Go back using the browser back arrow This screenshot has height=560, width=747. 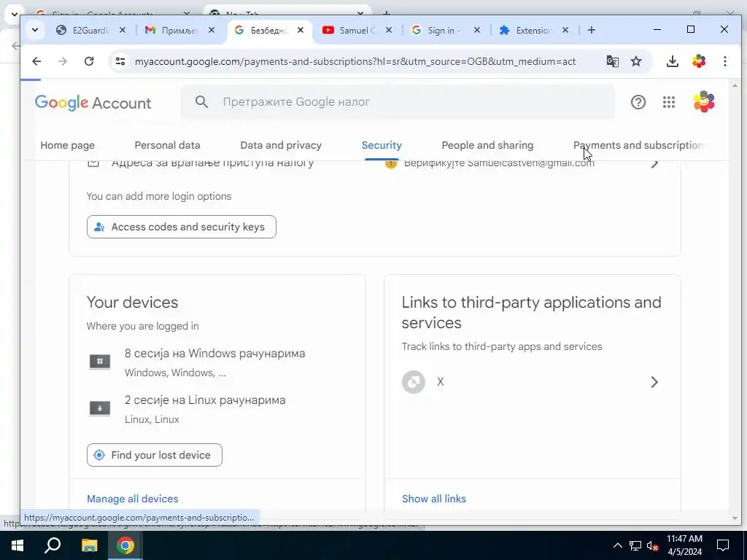pyautogui.click(x=36, y=61)
